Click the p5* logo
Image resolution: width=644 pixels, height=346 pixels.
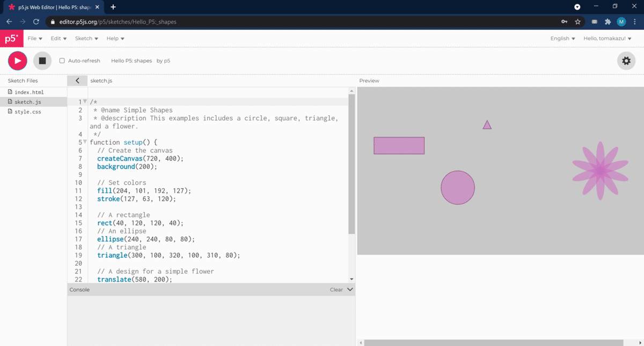pyautogui.click(x=11, y=39)
